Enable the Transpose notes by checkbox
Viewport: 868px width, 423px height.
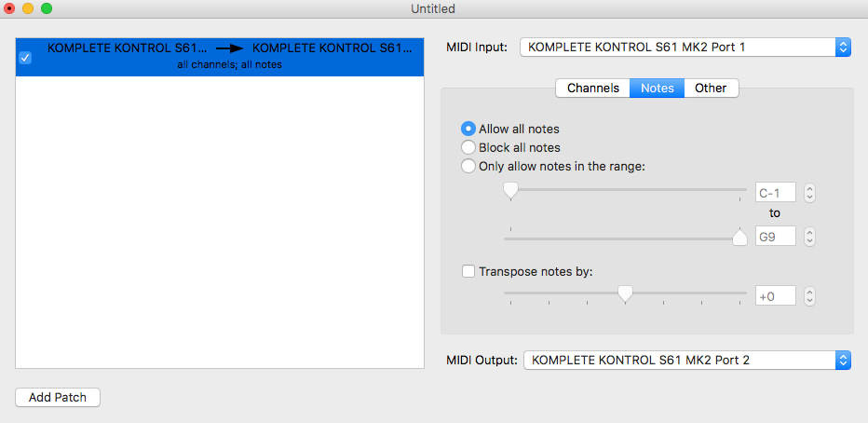[468, 272]
